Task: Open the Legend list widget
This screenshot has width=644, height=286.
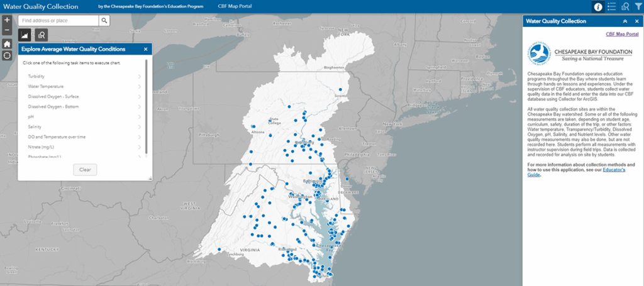Action: pos(611,6)
